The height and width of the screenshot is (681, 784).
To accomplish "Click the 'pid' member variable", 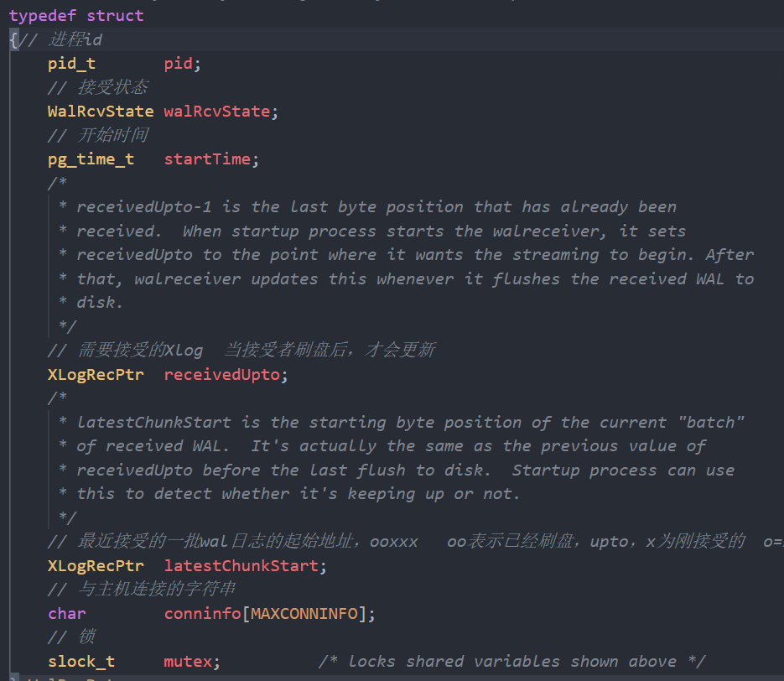I will click(x=179, y=64).
